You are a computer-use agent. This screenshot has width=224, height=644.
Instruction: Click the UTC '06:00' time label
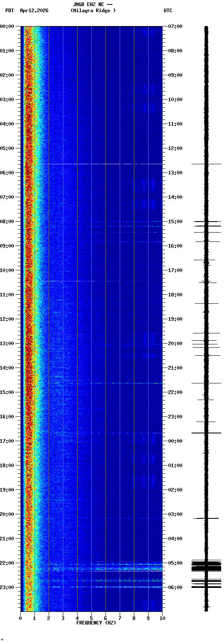(175, 587)
